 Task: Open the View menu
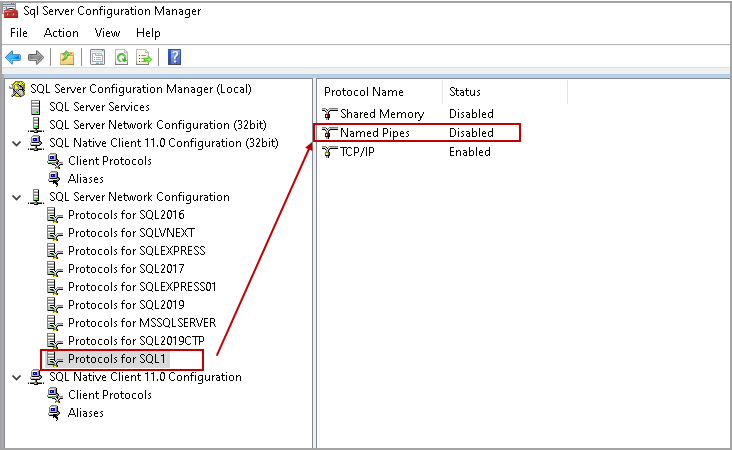pos(107,33)
